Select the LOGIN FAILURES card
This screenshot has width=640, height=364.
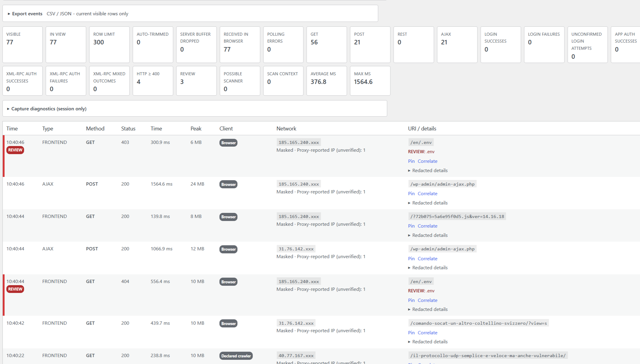point(544,45)
